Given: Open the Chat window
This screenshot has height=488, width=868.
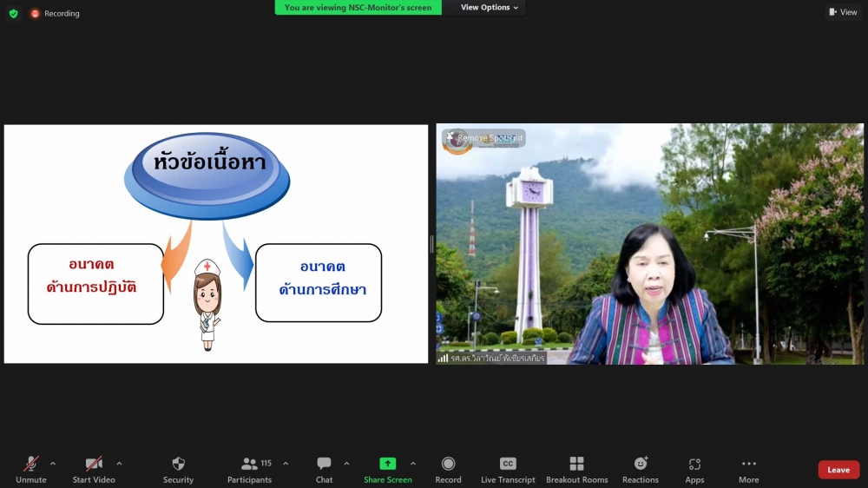Looking at the screenshot, I should (x=324, y=469).
